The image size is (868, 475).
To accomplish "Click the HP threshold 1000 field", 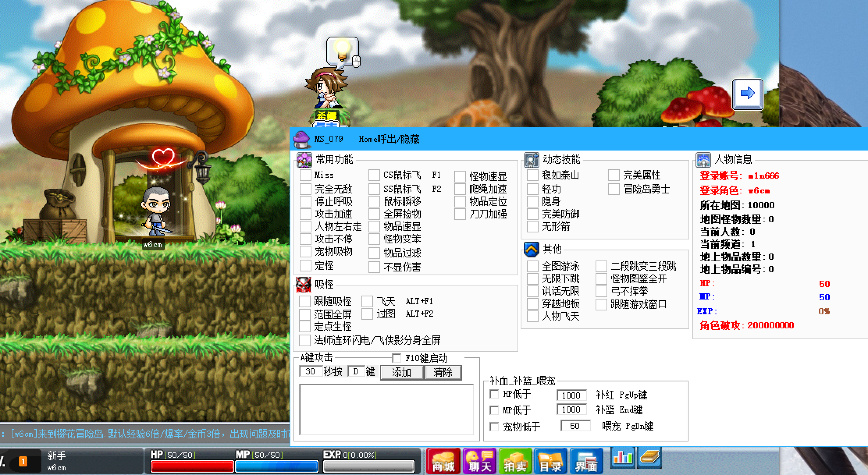I will pos(572,395).
